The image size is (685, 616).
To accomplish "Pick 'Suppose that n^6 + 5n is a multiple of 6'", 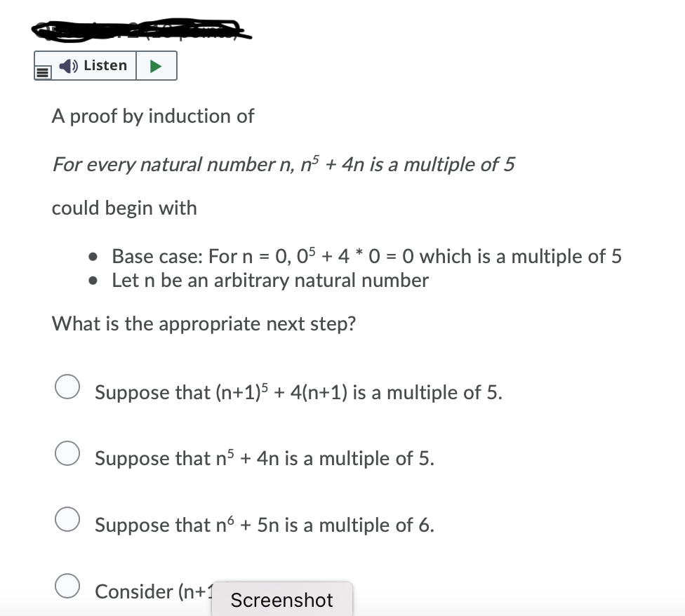I will pos(67,519).
